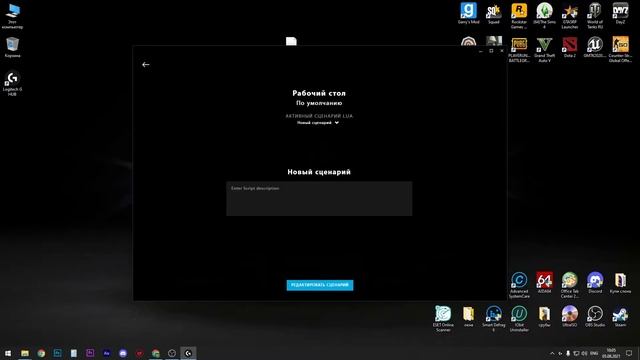The image size is (640, 360).
Task: Open PUBG Battlegrounds desktop shortcut
Action: coord(519,49)
